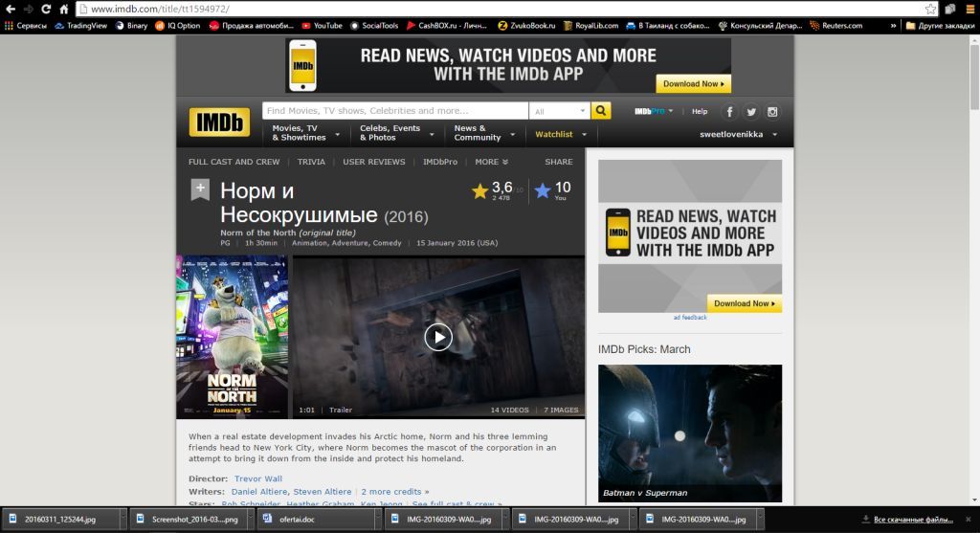
Task: Open the Chrome menu hamburger icon
Action: (x=970, y=9)
